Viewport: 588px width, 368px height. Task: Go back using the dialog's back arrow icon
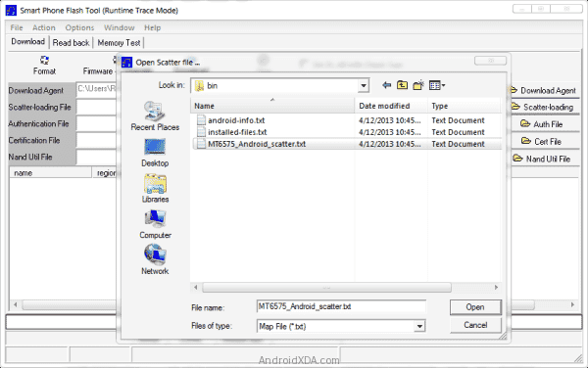(387, 85)
